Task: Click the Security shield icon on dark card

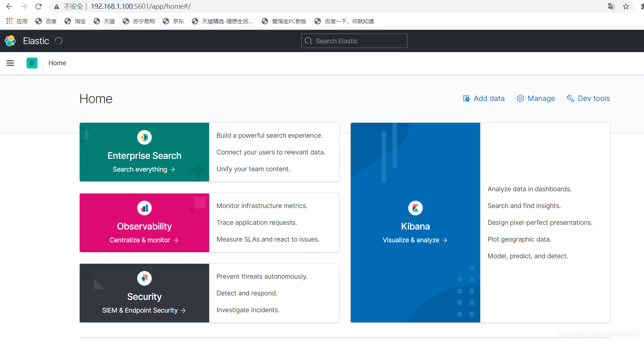Action: click(x=144, y=278)
